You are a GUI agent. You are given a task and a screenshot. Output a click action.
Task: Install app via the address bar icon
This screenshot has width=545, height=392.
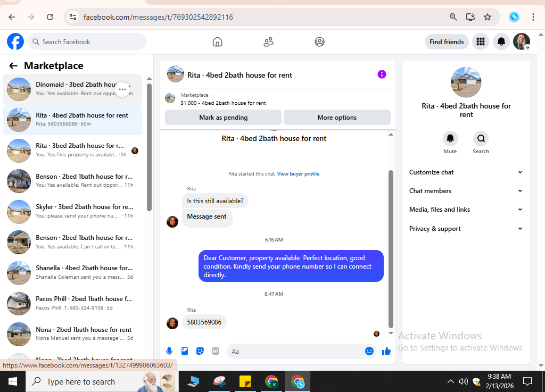pos(470,17)
